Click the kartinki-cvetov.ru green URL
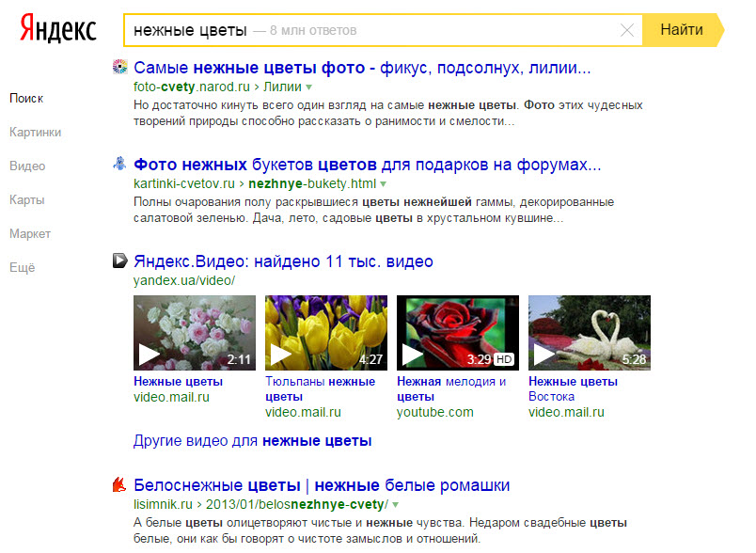756x553 pixels. pos(184,183)
